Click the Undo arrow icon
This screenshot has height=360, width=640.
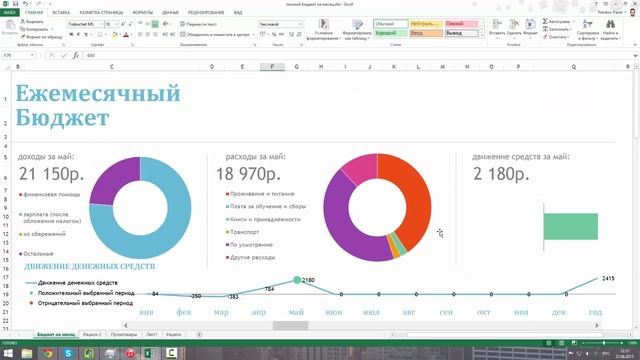click(25, 4)
